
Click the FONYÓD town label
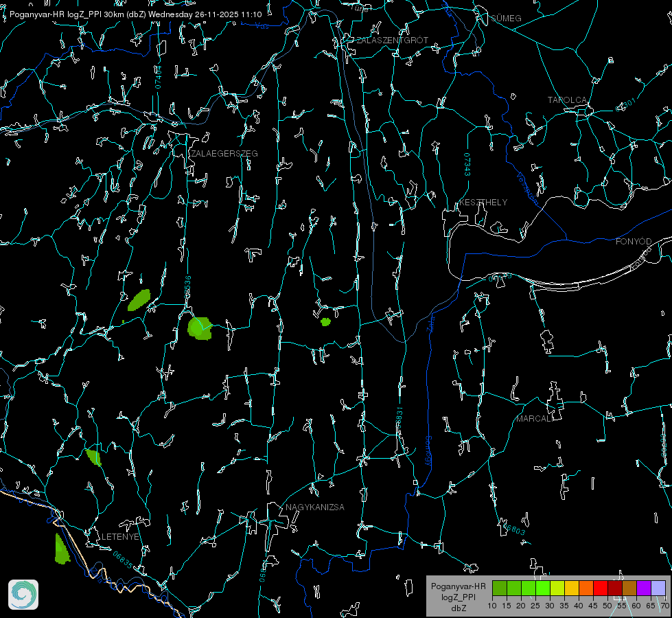(x=634, y=242)
